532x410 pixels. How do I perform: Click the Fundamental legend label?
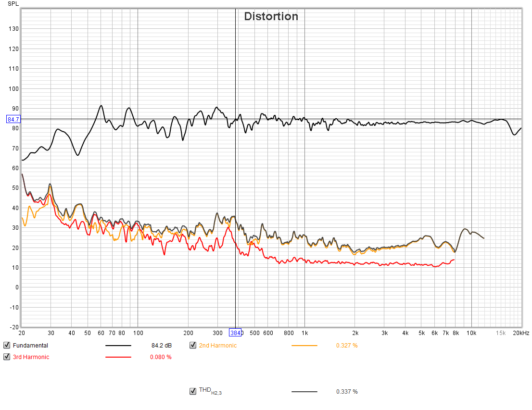(30, 346)
